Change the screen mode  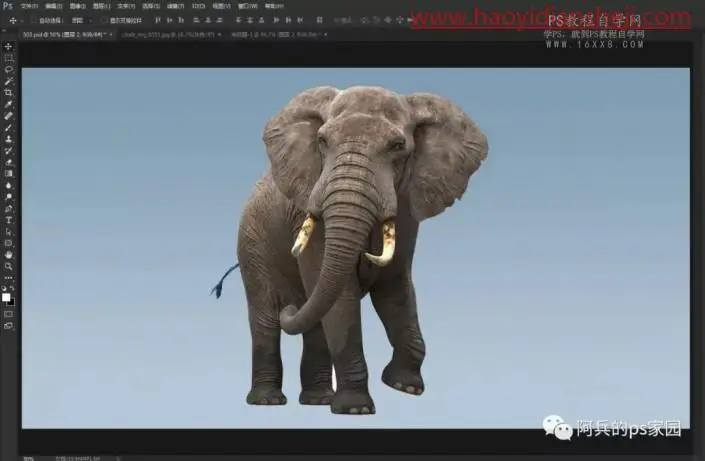pos(9,326)
